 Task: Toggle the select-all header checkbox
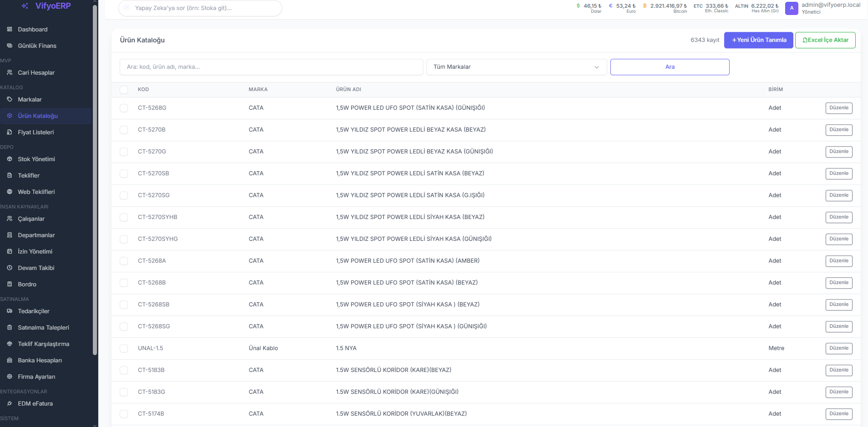[124, 90]
